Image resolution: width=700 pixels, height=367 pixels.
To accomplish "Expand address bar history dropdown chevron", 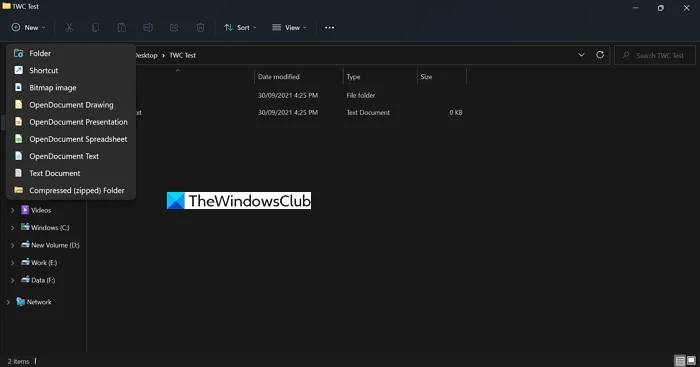I will point(581,55).
